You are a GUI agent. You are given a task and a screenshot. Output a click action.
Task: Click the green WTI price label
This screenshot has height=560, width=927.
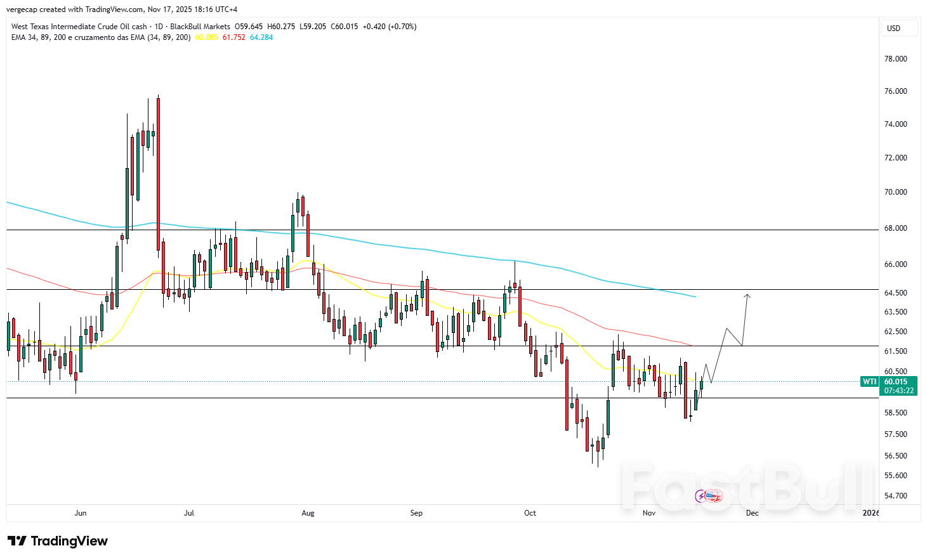869,382
